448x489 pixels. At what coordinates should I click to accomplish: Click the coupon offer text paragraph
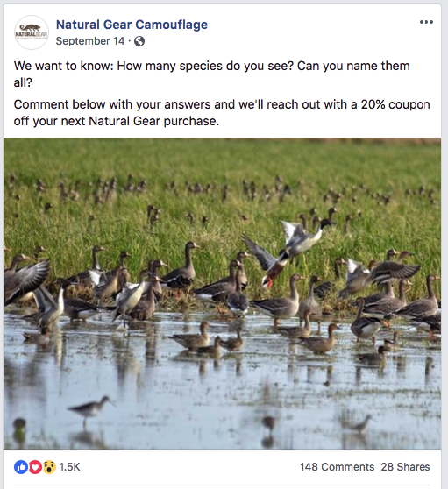tap(222, 113)
